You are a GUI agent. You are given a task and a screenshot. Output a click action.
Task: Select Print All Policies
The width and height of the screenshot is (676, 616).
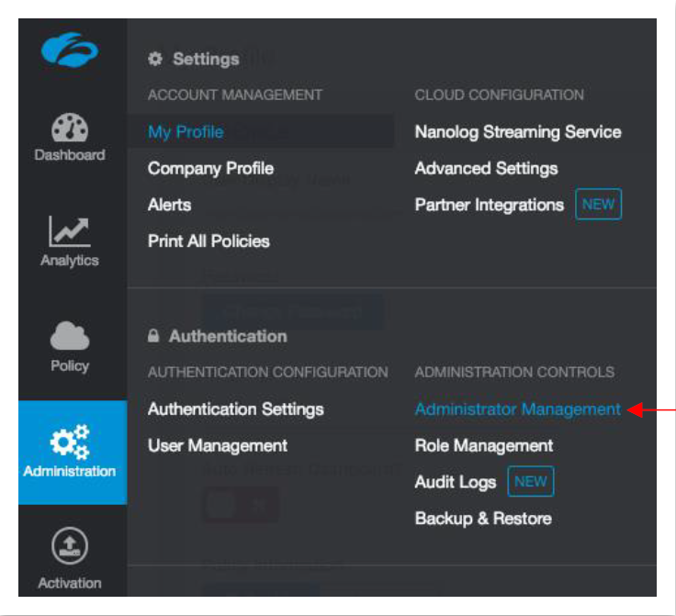(208, 241)
